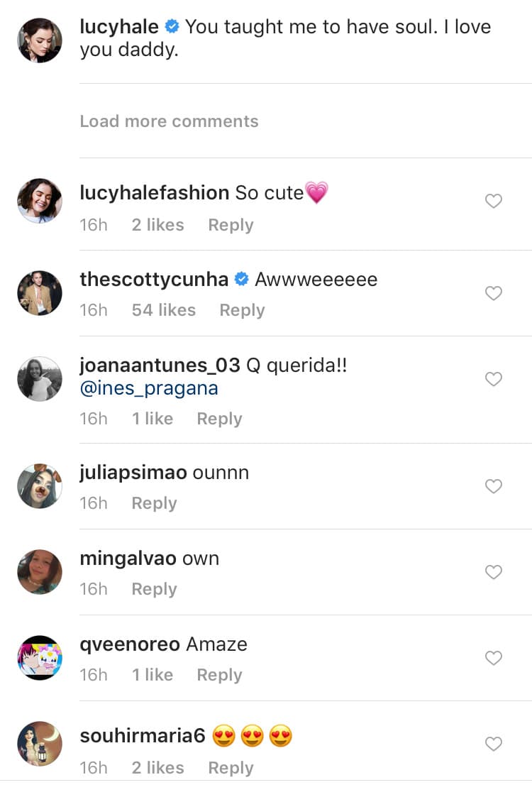
Task: Tap qveenoreo's cartoon avatar
Action: click(x=40, y=658)
